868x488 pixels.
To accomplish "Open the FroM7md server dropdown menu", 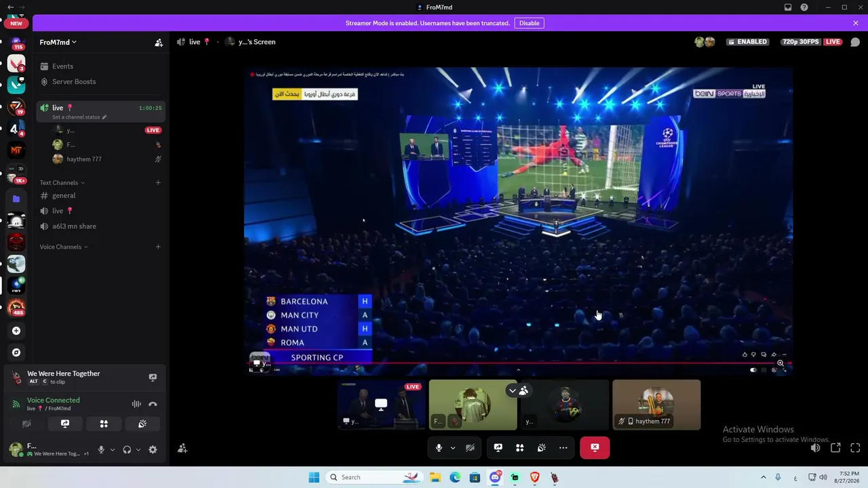I will pos(58,42).
